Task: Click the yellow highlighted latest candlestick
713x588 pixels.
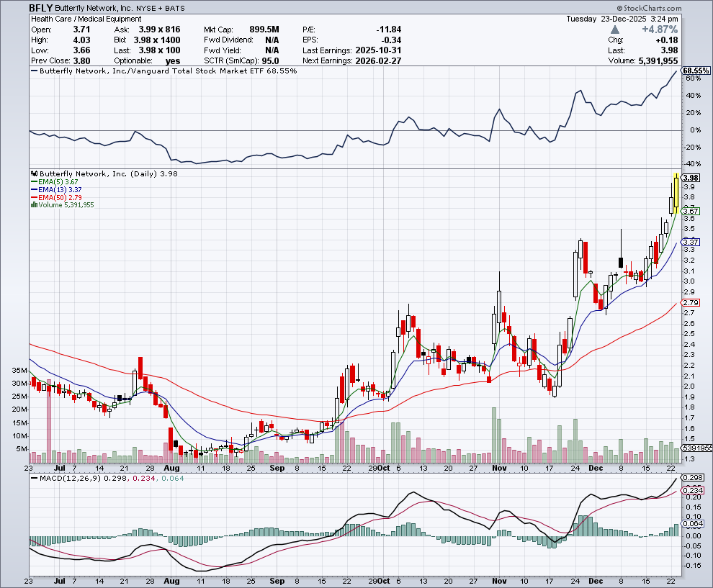Action: click(x=676, y=193)
